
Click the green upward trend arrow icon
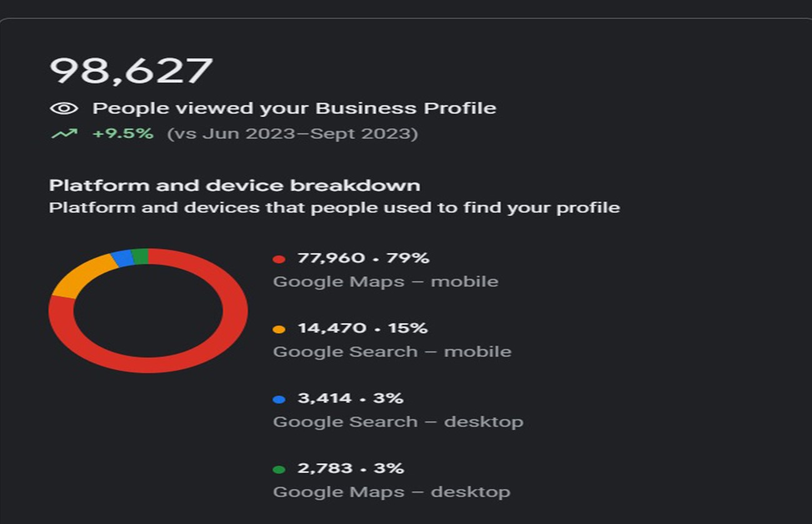(x=64, y=134)
